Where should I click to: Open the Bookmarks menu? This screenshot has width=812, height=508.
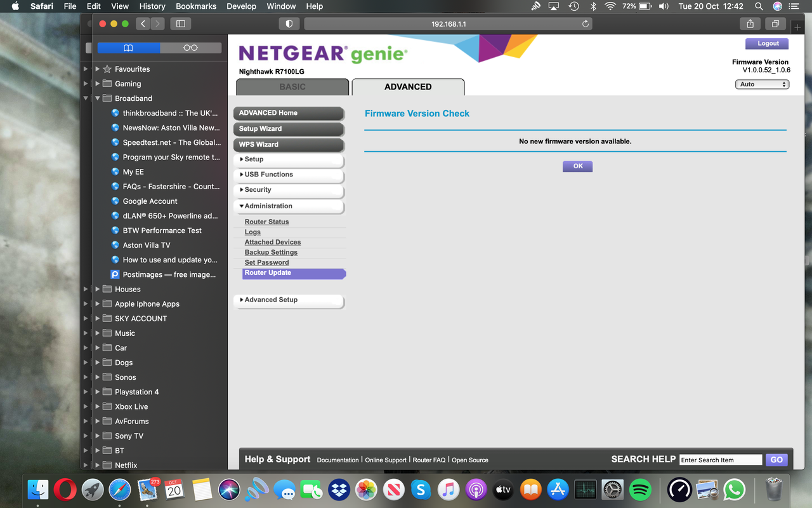tap(196, 6)
